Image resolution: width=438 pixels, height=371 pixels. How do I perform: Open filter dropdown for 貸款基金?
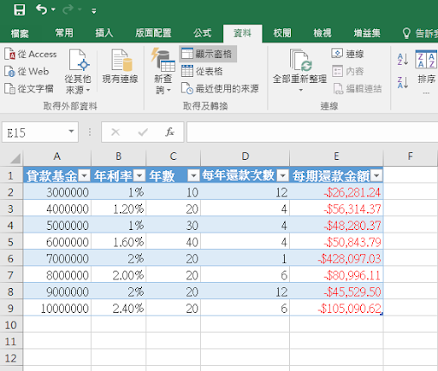(x=84, y=176)
